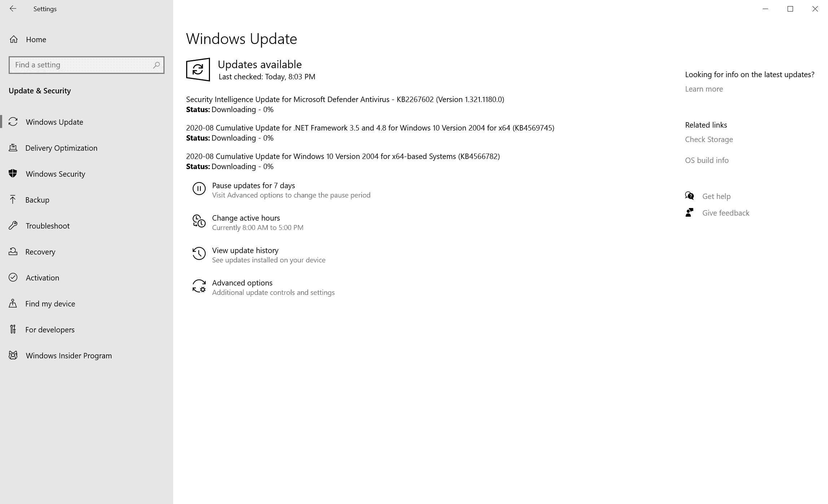Click the back navigation arrow button
Screen dimensions: 828x504
coord(12,9)
